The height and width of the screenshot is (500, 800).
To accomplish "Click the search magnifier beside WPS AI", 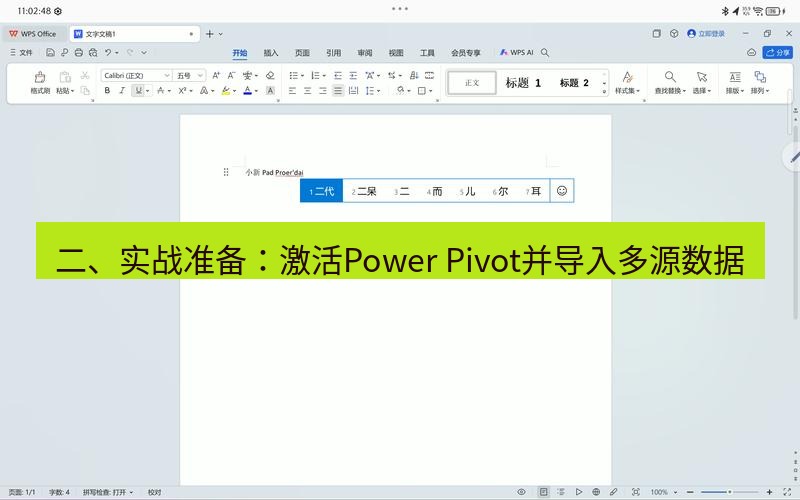I will (545, 52).
